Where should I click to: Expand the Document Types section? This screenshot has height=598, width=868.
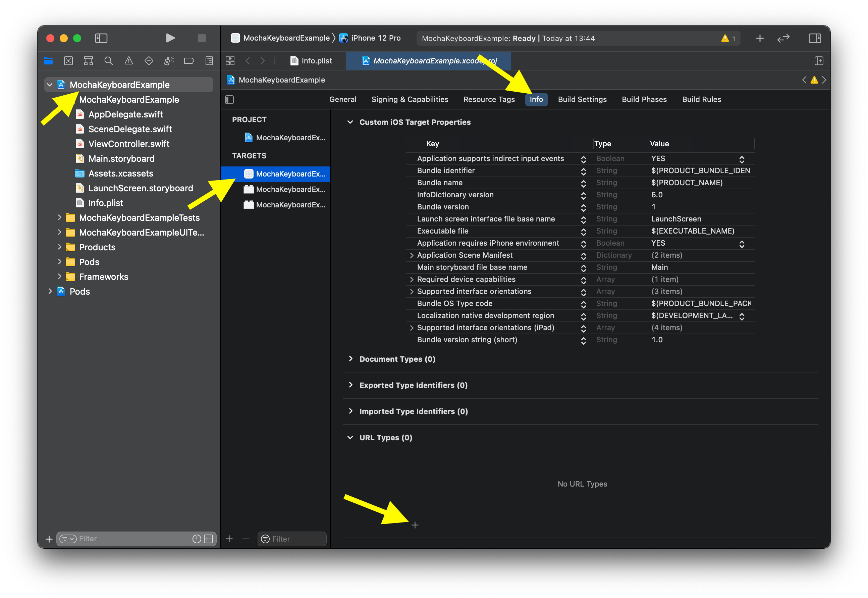(350, 359)
